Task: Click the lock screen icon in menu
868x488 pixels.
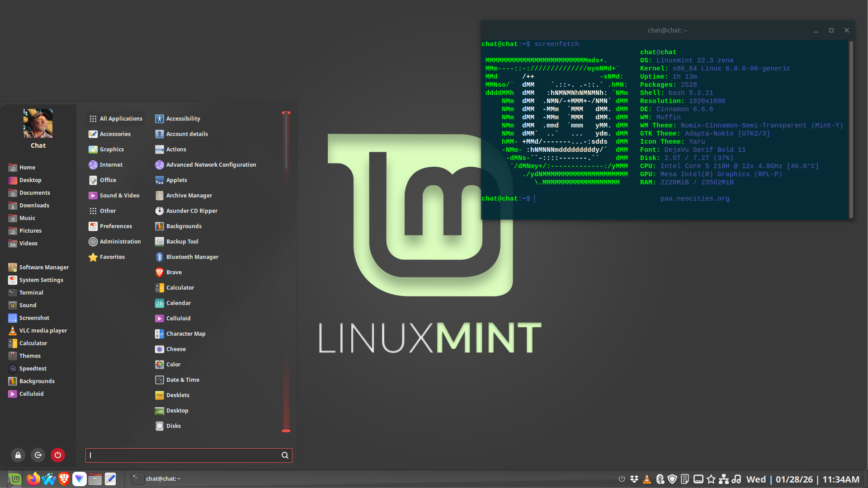Action: point(18,455)
